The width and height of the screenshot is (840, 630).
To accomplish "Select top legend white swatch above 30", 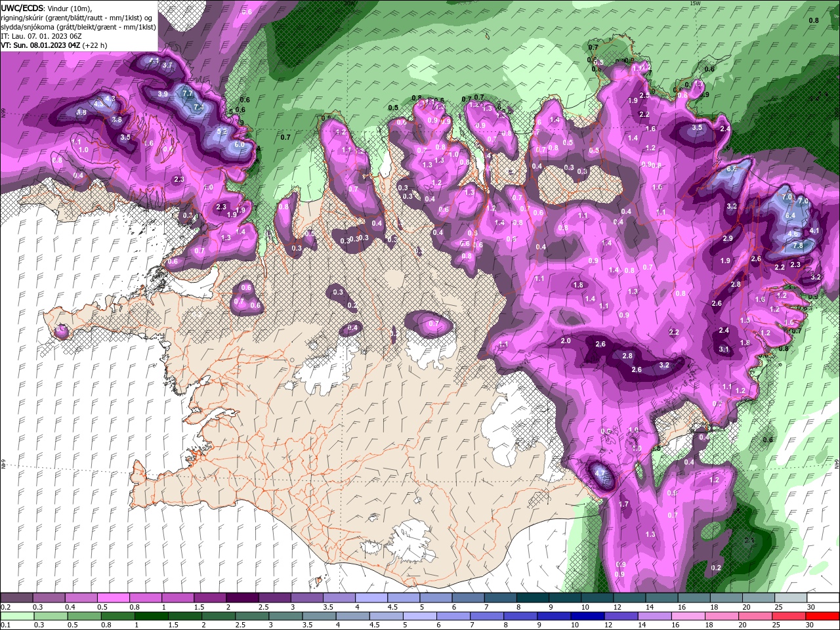I will [824, 598].
